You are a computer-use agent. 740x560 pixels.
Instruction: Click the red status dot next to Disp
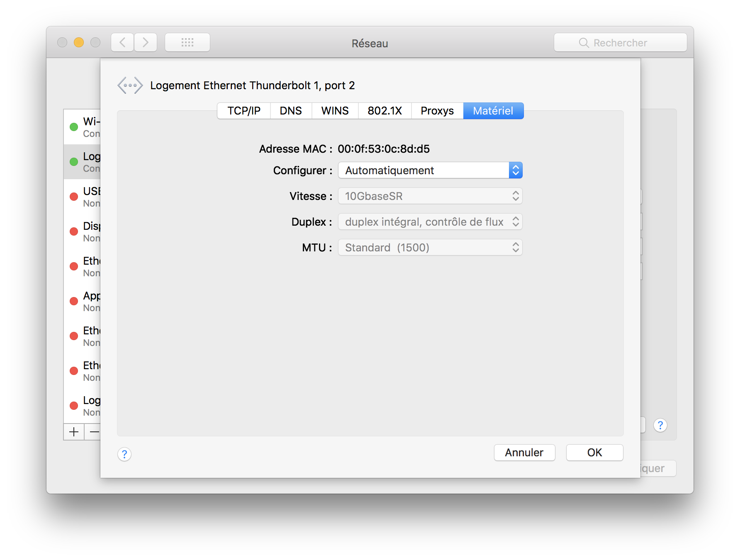[74, 231]
